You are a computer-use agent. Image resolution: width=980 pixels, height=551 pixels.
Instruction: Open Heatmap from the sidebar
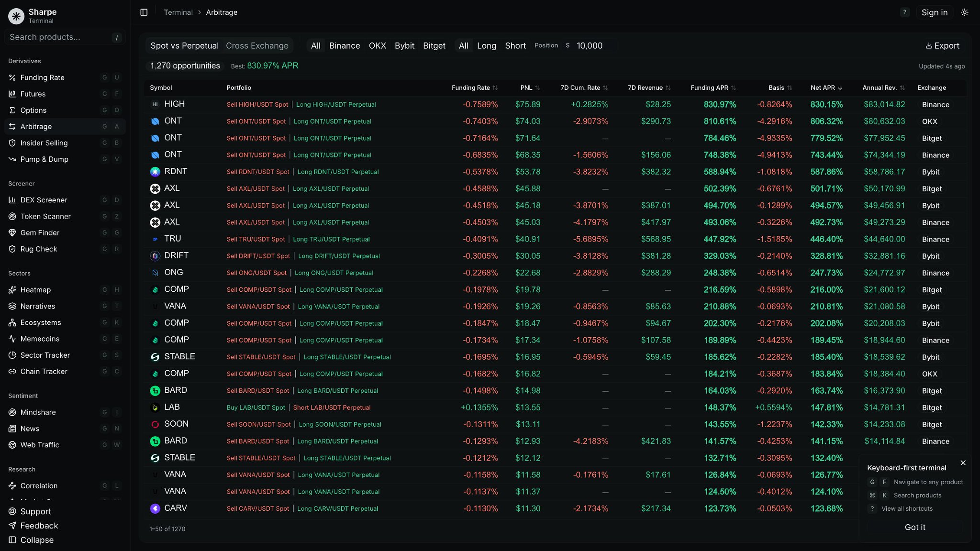pos(35,290)
